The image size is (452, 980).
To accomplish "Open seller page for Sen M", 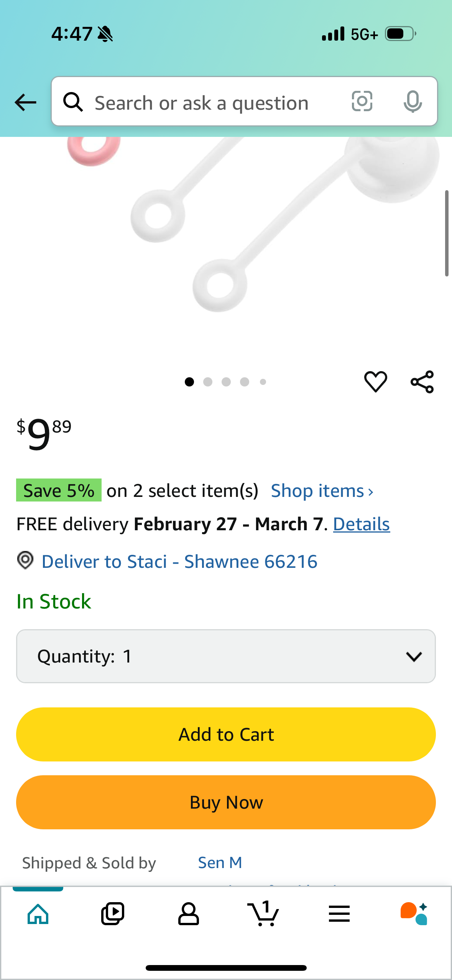I will 220,862.
